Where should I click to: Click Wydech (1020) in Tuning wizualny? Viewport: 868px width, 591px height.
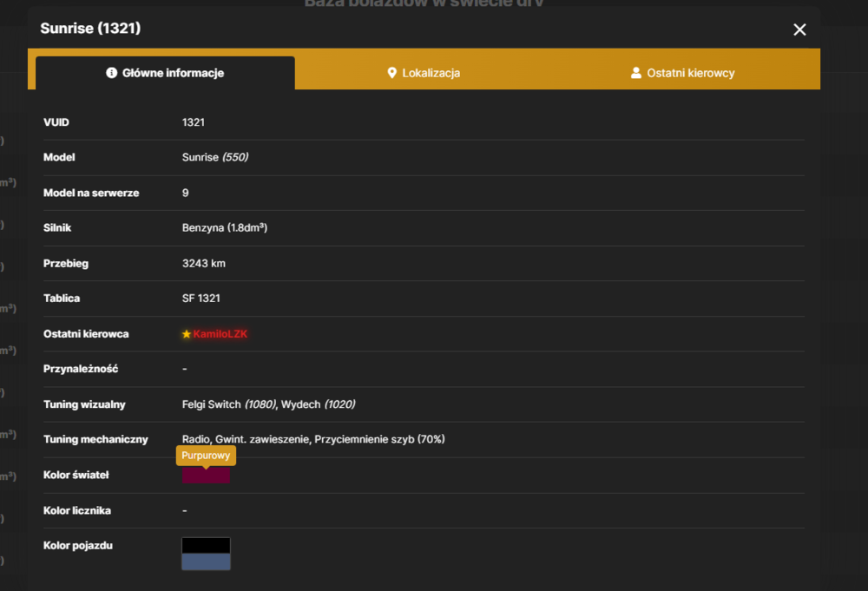pos(319,404)
